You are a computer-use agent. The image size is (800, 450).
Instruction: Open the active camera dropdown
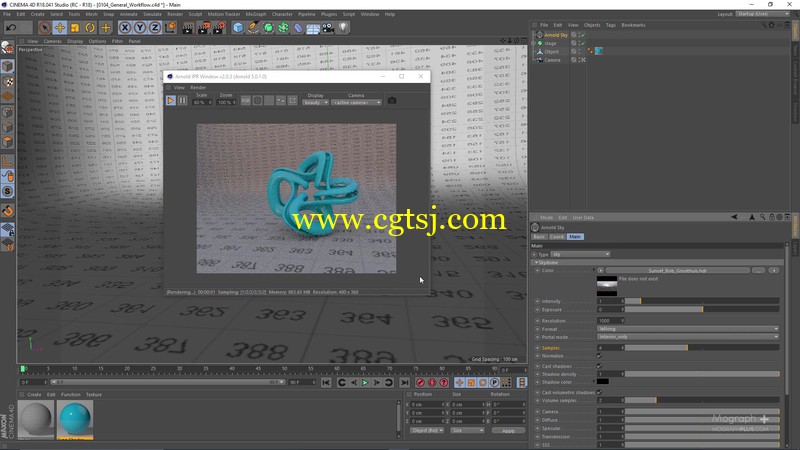click(356, 103)
